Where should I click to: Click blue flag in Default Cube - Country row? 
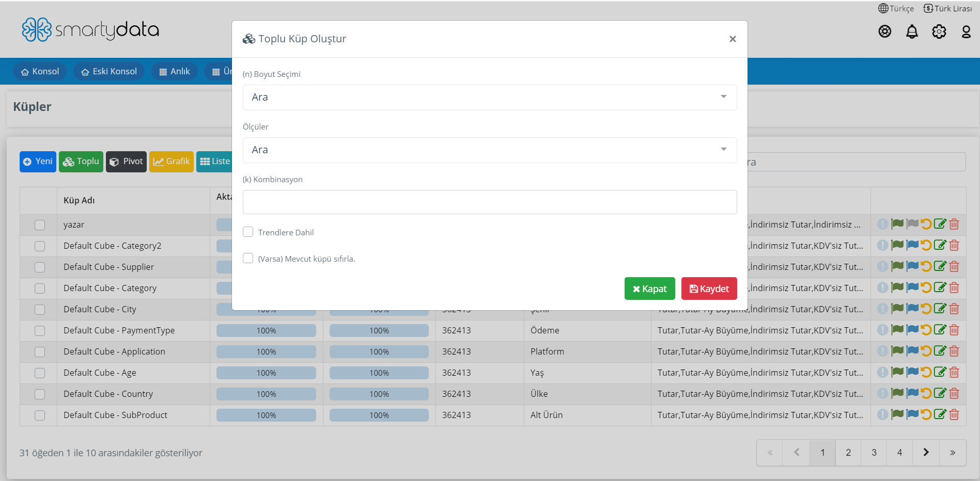coord(912,393)
